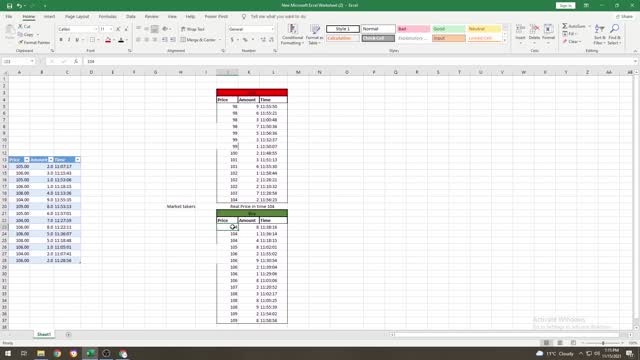Switch to the Formulas ribbon tab
Screen dimensions: 640x360
click(x=107, y=17)
